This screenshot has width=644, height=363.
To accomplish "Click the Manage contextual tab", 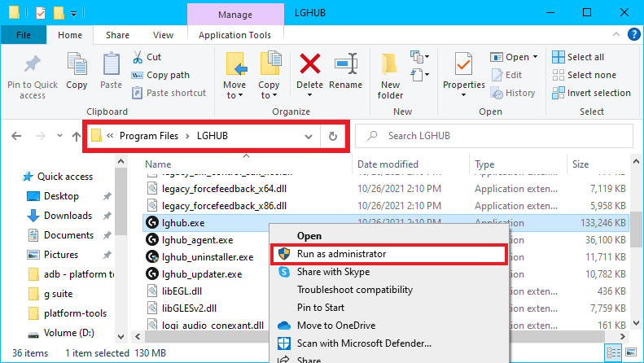I will [x=235, y=15].
